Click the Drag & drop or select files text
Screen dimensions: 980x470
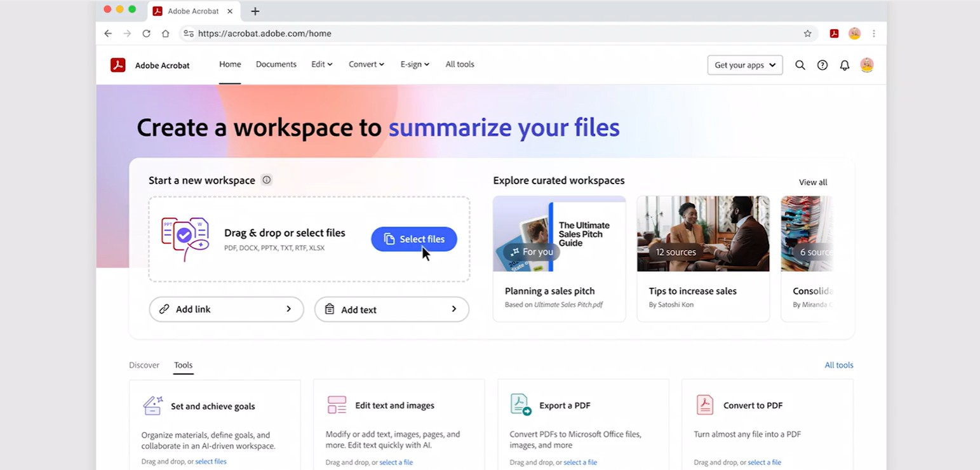285,233
